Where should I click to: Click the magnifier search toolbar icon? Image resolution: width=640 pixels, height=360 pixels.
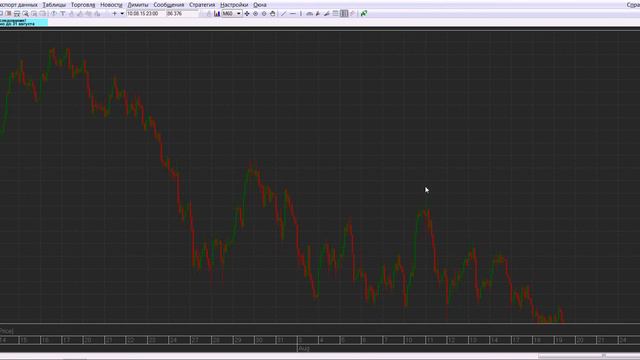pyautogui.click(x=25, y=14)
